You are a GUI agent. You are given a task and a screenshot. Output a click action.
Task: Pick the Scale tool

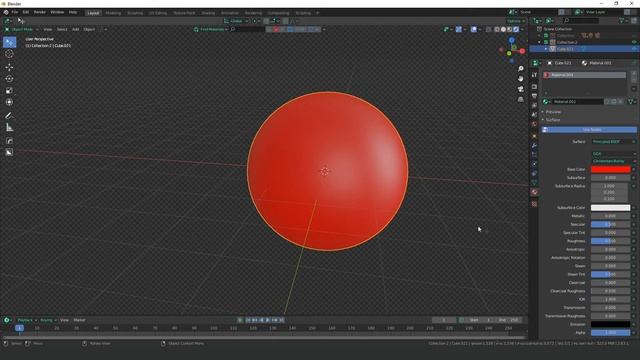[x=9, y=91]
